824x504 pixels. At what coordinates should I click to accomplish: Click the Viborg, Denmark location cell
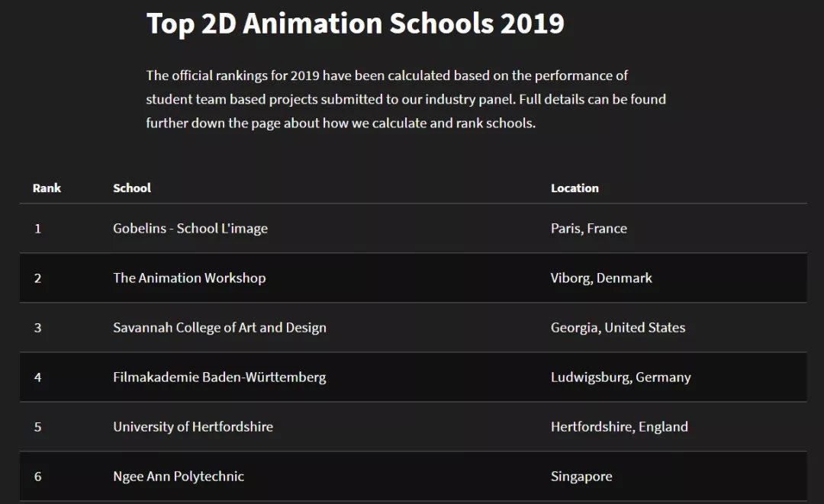601,278
